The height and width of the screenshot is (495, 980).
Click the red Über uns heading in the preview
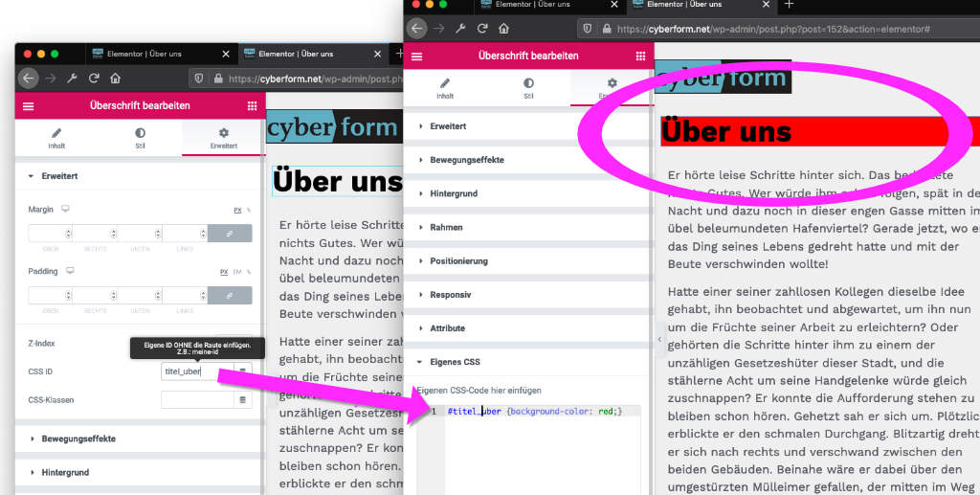click(726, 131)
